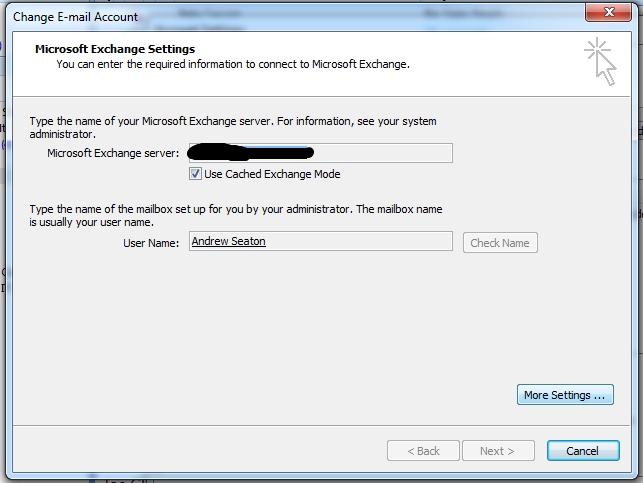This screenshot has height=483, width=643.
Task: Click the 'Use Cached Exchange Mode' label text
Action: click(x=272, y=174)
